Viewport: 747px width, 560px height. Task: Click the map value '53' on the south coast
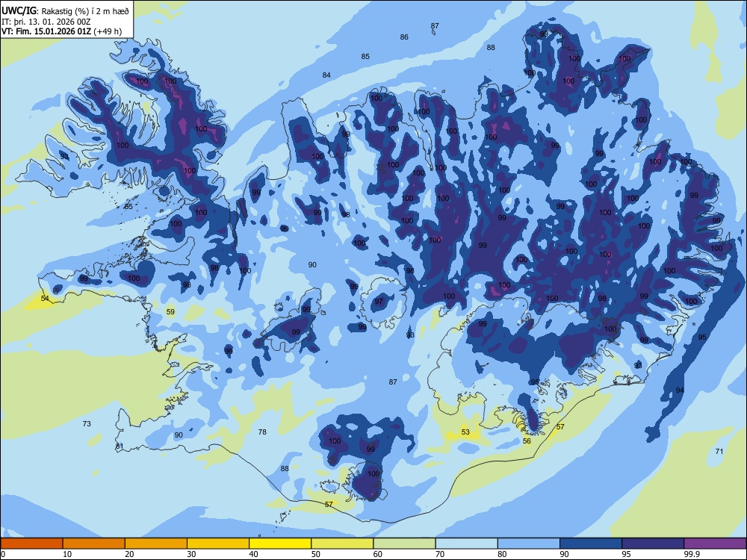pos(465,432)
